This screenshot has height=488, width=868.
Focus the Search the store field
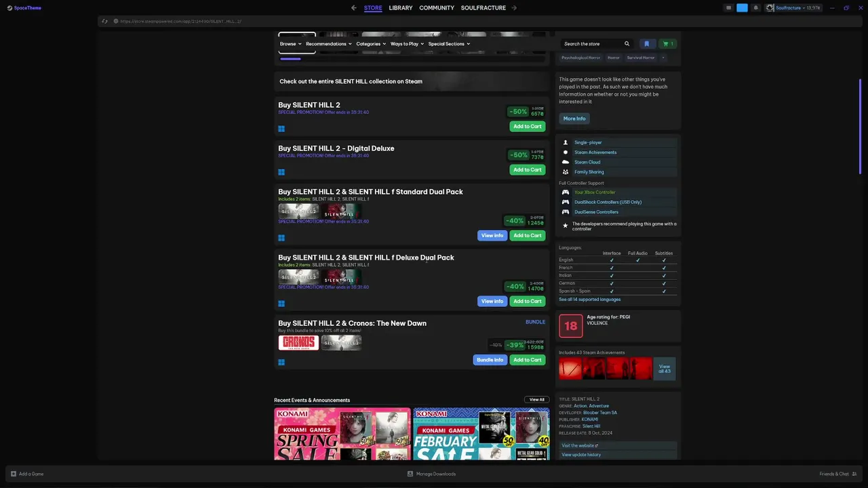[592, 43]
